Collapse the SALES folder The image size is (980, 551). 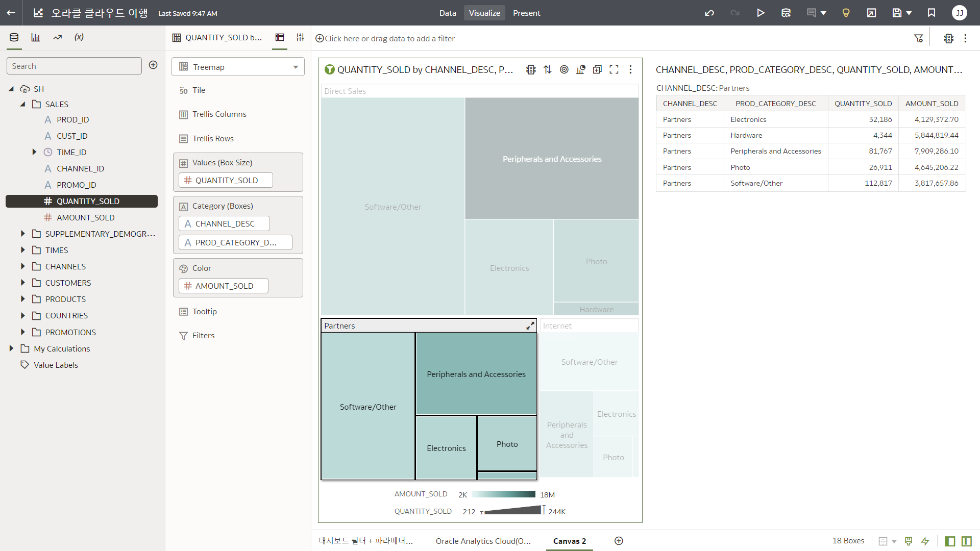point(23,104)
